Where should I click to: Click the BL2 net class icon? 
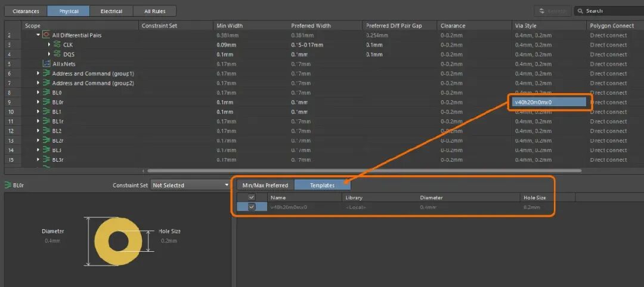pyautogui.click(x=47, y=131)
